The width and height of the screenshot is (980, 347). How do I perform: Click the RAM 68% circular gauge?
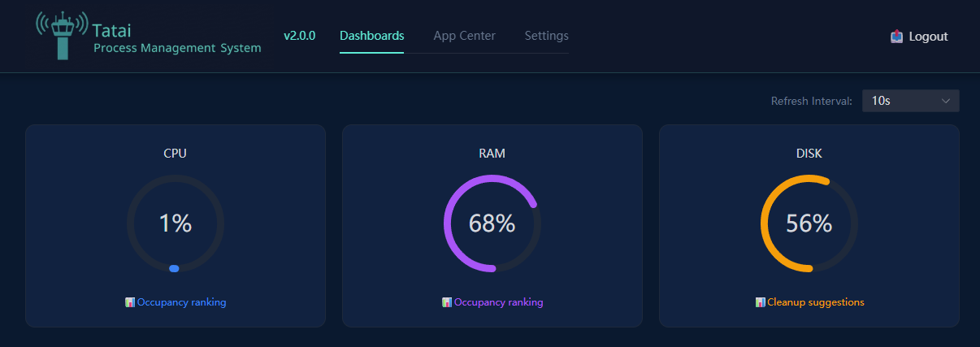(x=492, y=223)
